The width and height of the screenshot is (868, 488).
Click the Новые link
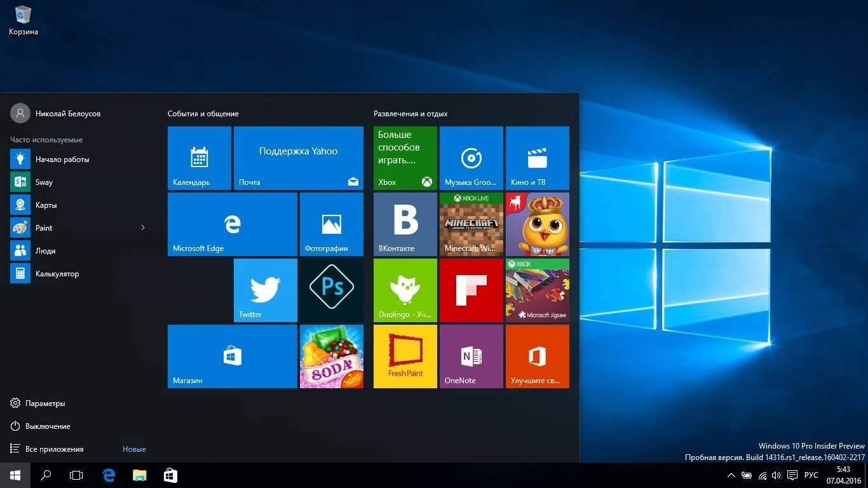point(134,449)
